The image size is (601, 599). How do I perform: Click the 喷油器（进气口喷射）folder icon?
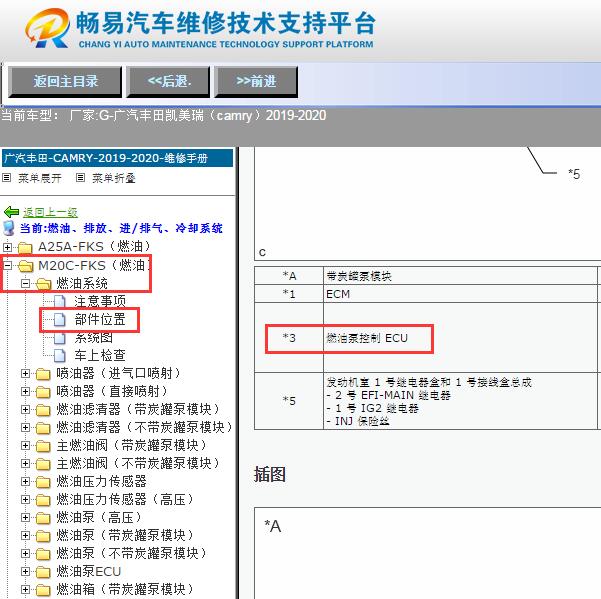pos(43,374)
